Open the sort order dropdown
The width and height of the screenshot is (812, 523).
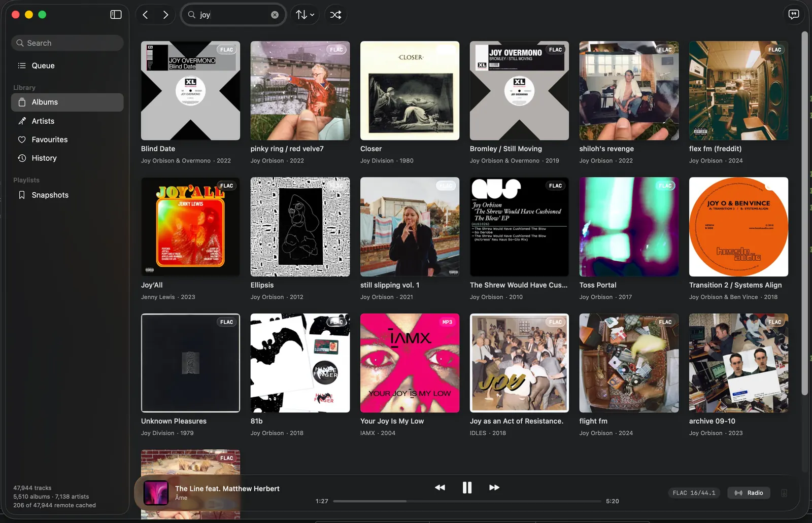[305, 15]
